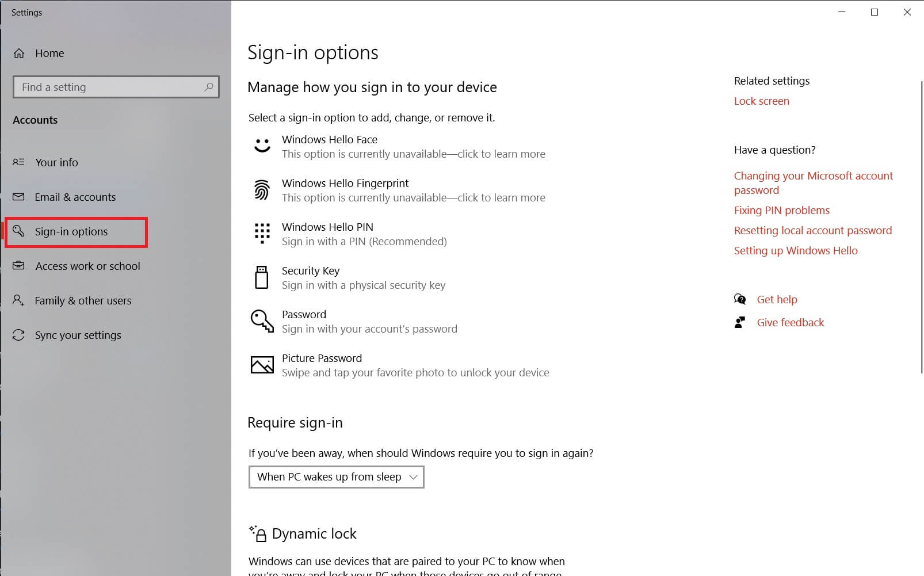Click the Get help link

point(777,299)
